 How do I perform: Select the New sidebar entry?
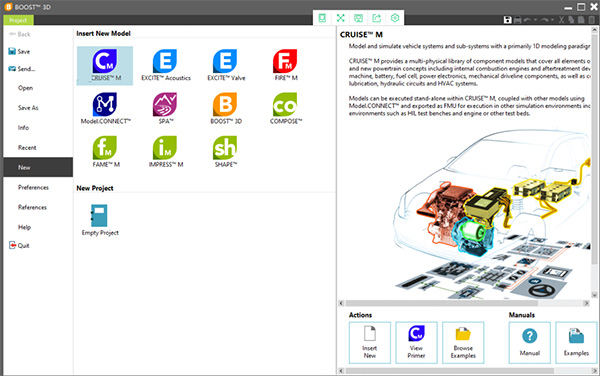[38, 167]
